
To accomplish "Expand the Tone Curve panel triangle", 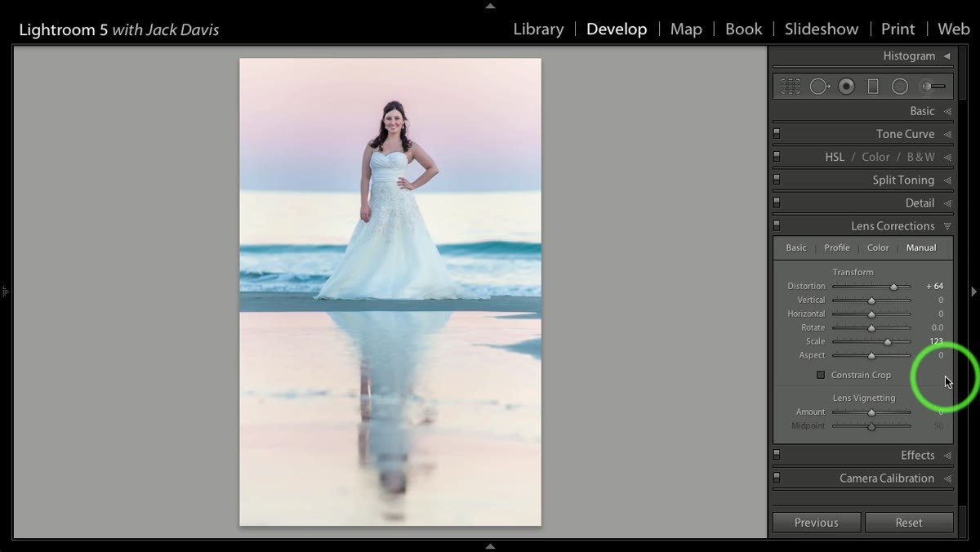I will 947,134.
